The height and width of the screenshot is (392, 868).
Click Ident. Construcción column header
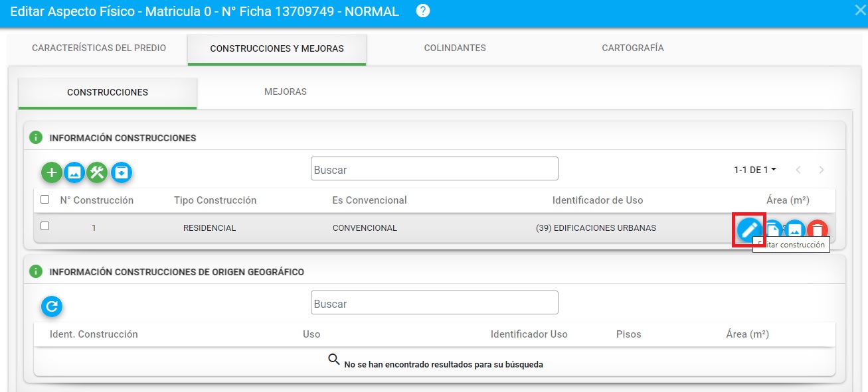click(94, 334)
